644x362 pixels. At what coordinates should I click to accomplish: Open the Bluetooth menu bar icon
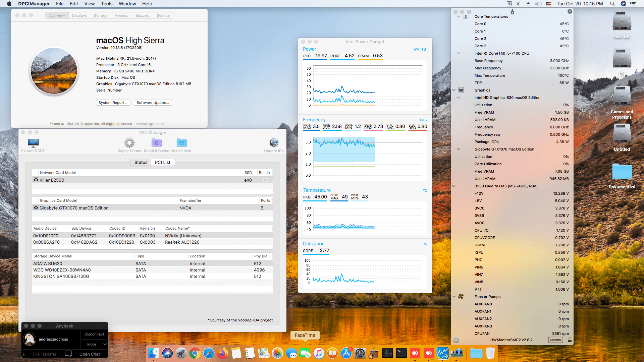518,4
